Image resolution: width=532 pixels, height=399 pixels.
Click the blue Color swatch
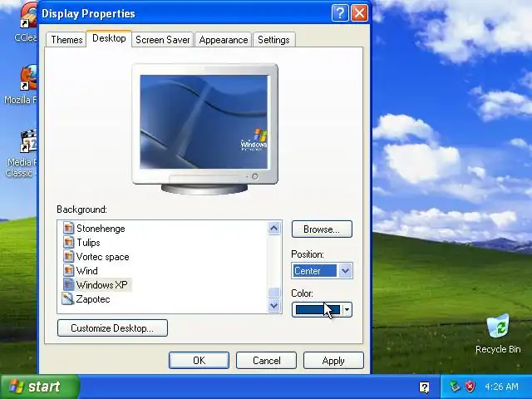(x=318, y=310)
